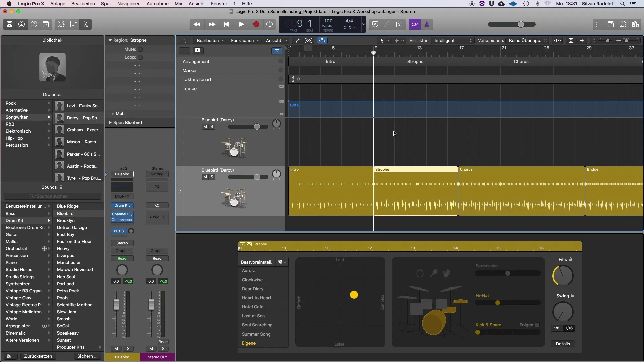Open the Aufnahme menu

click(157, 4)
